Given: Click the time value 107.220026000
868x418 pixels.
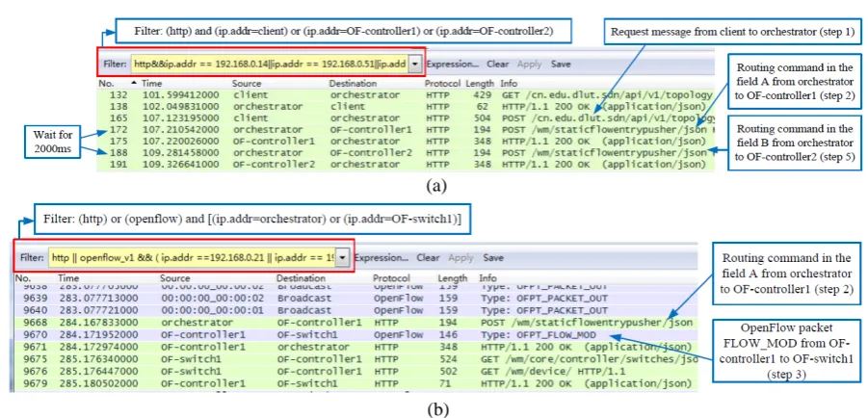Looking at the screenshot, I should point(179,142).
